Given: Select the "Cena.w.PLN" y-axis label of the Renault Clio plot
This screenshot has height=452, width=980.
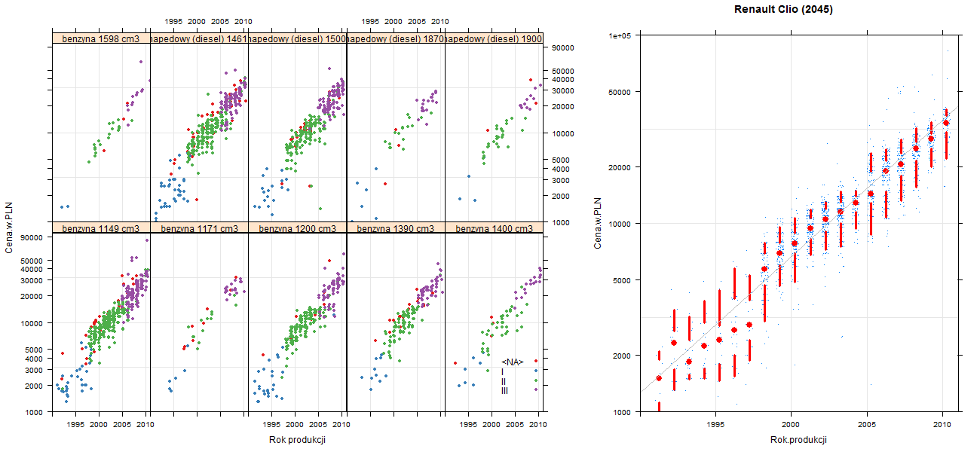Looking at the screenshot, I should point(597,223).
